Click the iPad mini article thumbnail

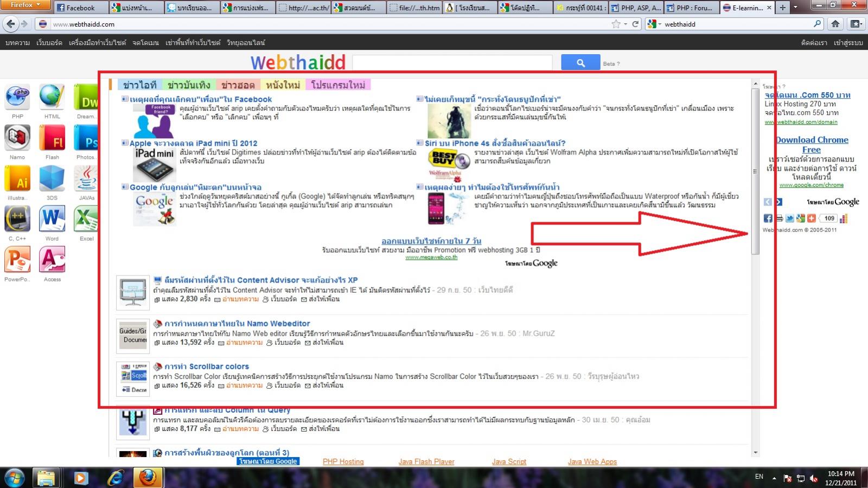pyautogui.click(x=155, y=165)
